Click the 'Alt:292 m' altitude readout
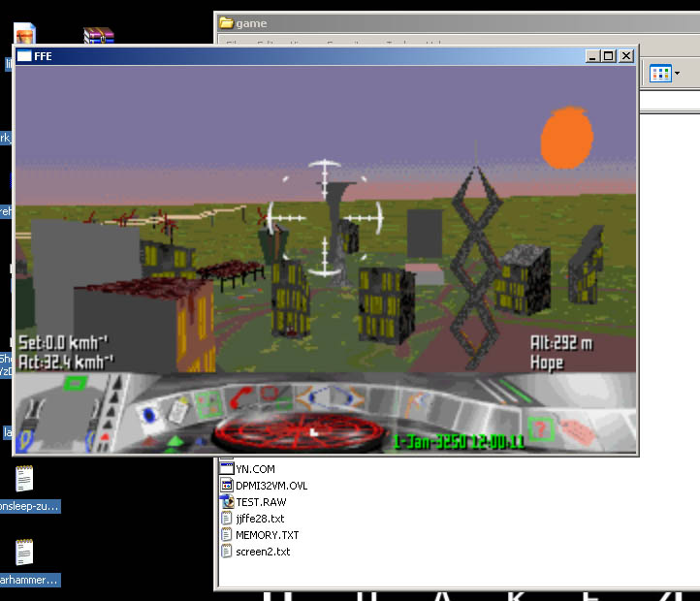Image resolution: width=700 pixels, height=601 pixels. click(561, 343)
